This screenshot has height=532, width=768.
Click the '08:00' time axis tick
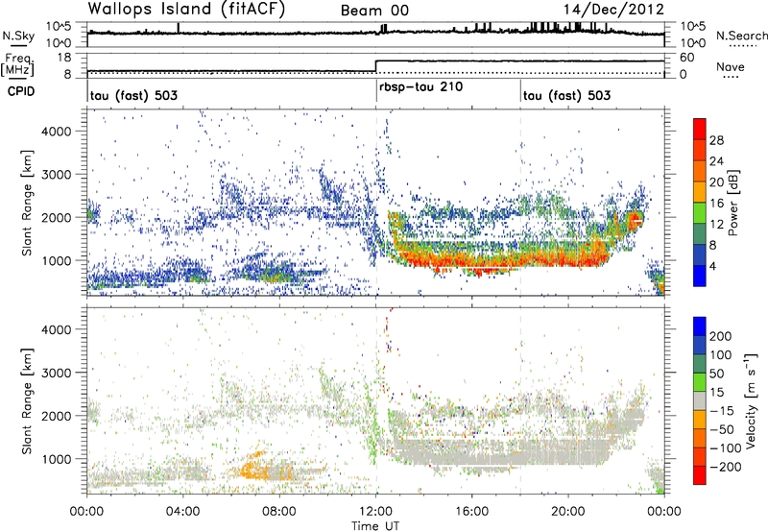coord(279,512)
